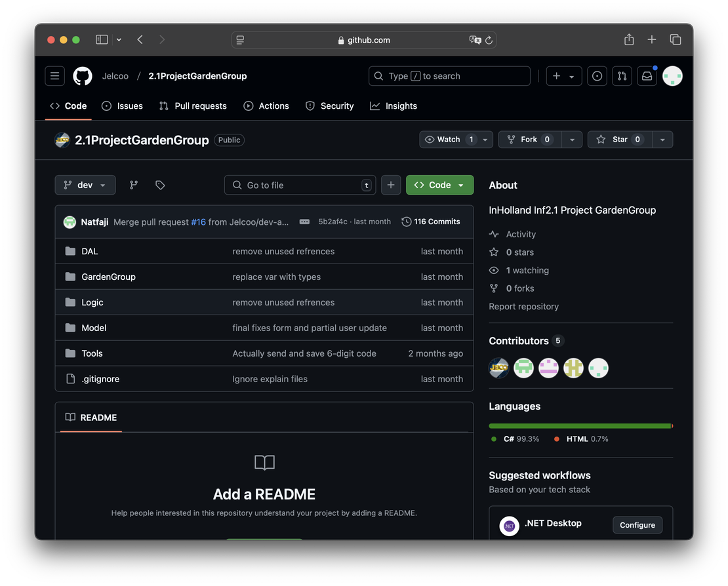This screenshot has height=586, width=728.
Task: Open the hamburger navigation menu
Action: pos(54,75)
